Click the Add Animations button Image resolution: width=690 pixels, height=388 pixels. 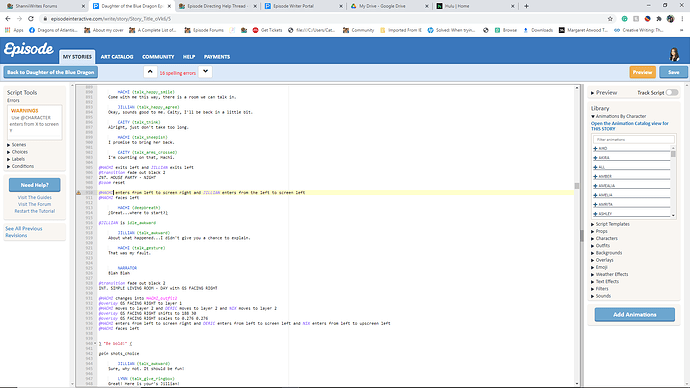coord(635,315)
